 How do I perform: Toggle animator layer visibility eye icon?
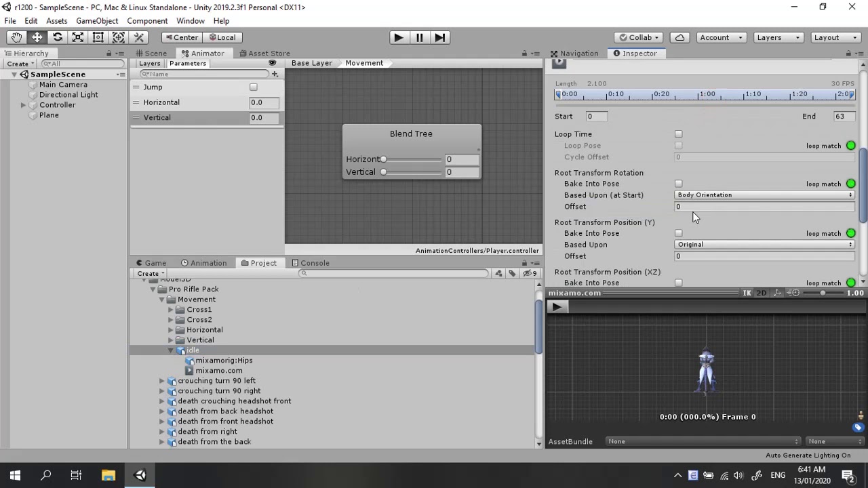click(273, 63)
